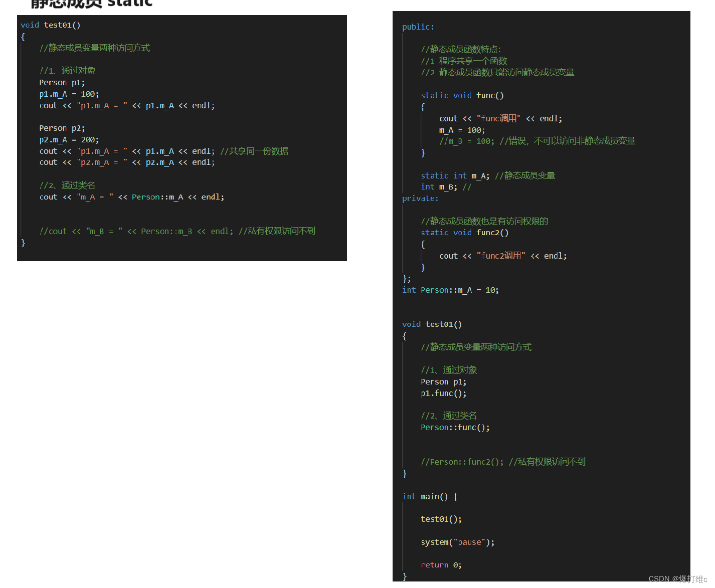Click 'static void func2()' declaration
This screenshot has width=715, height=588.
[x=465, y=233]
